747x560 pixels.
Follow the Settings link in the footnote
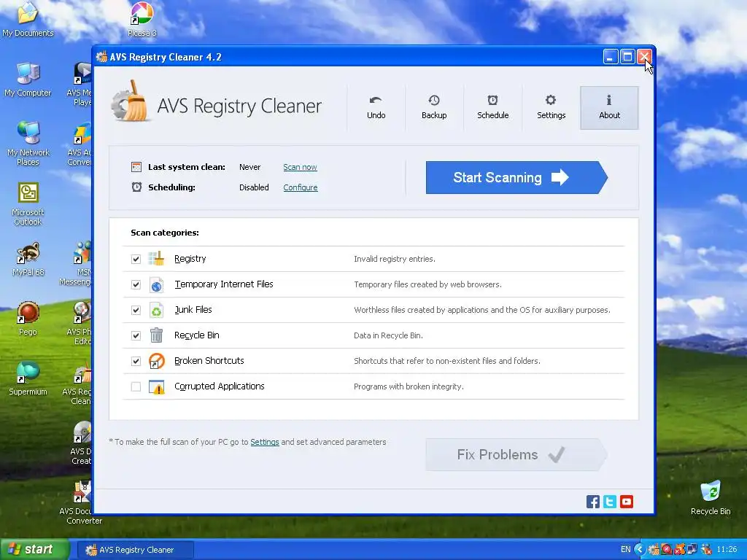pos(265,442)
